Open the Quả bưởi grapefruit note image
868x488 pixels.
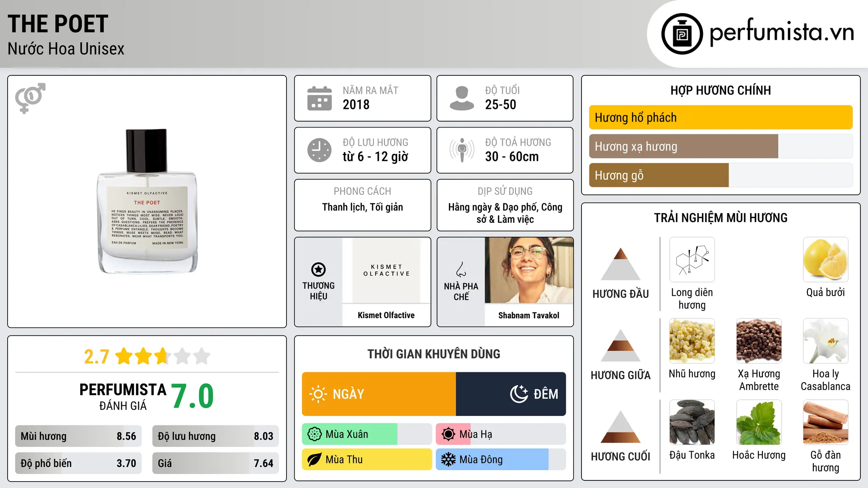click(826, 260)
